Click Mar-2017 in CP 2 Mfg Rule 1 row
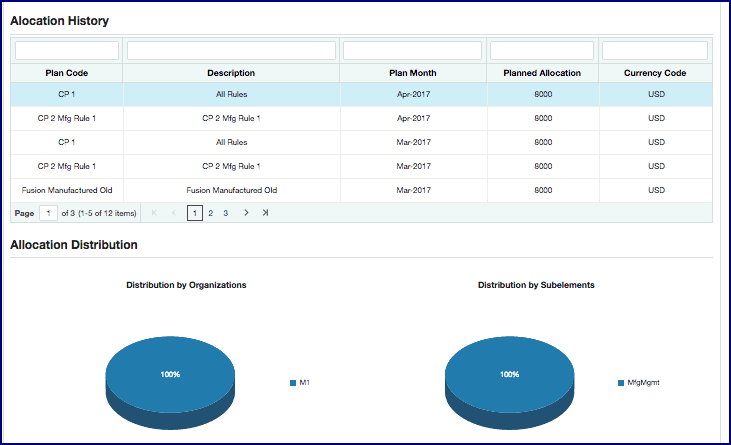This screenshot has width=731, height=445. (414, 166)
